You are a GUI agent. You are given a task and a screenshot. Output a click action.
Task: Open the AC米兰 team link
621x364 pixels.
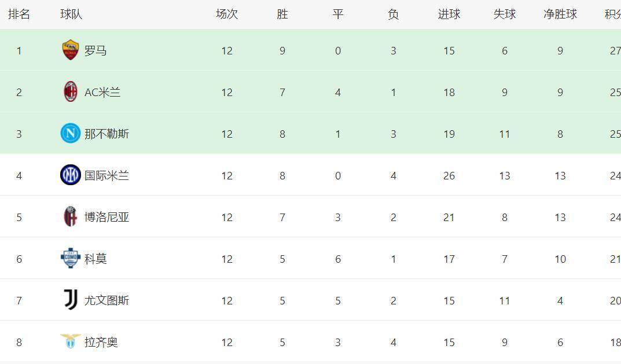(102, 93)
